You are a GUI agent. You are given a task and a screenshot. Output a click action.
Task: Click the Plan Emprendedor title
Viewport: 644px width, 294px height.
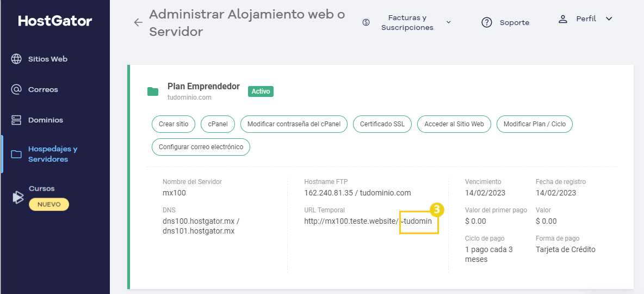coord(204,87)
